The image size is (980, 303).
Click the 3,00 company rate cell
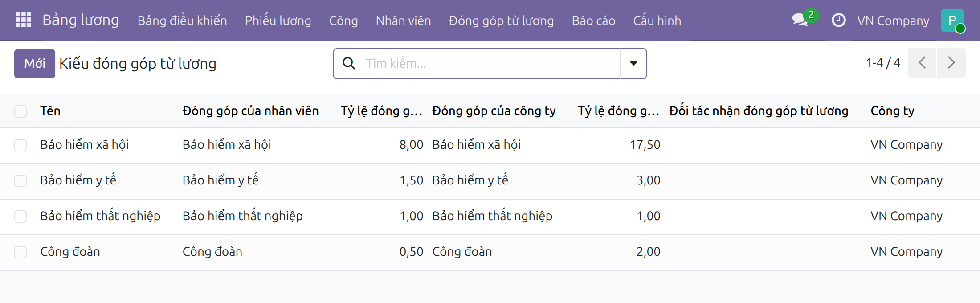point(649,180)
